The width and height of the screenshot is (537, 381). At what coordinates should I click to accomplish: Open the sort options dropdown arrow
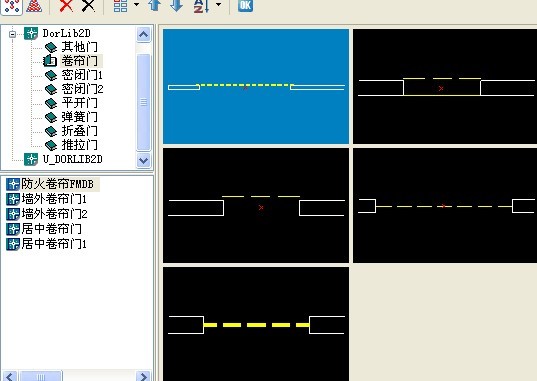click(218, 4)
